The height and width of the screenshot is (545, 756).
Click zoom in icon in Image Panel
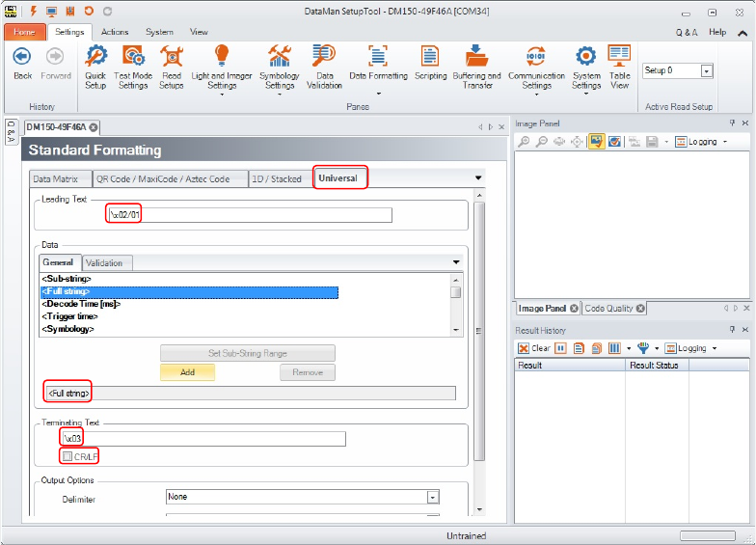pos(524,142)
